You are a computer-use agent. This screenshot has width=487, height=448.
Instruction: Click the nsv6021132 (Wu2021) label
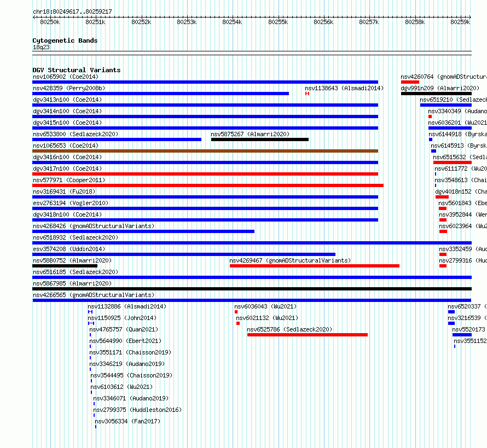267,318
